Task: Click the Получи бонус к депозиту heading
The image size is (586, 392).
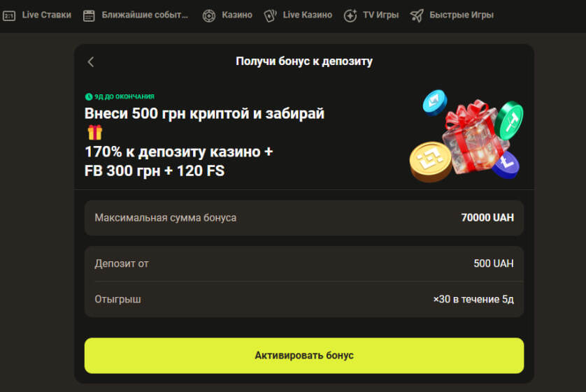Action: pos(304,61)
